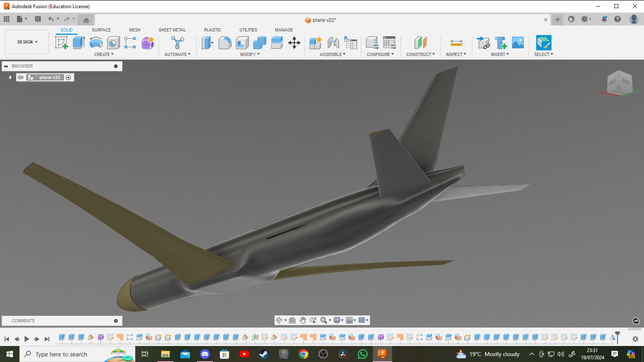Expand the plane v22 tree node

tap(10, 77)
